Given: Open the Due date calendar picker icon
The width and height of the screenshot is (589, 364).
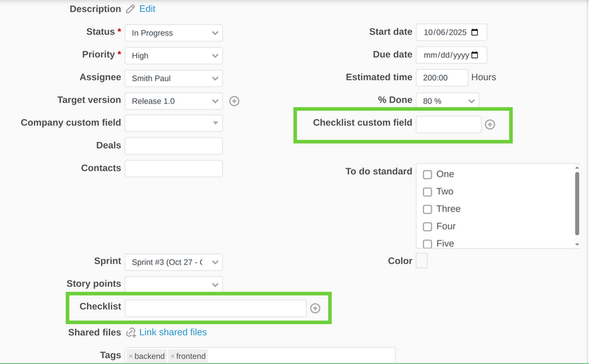Looking at the screenshot, I should [x=475, y=55].
